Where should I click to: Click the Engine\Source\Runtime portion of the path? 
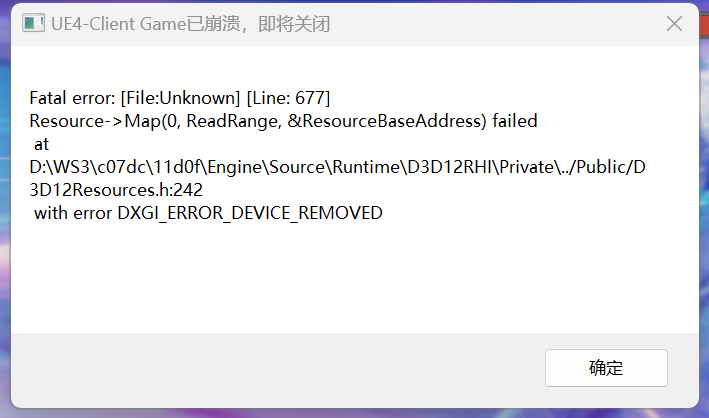pyautogui.click(x=304, y=167)
